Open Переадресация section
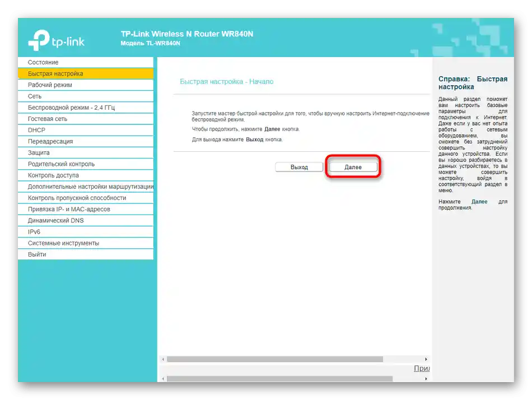Image resolution: width=532 pixels, height=400 pixels. point(86,141)
